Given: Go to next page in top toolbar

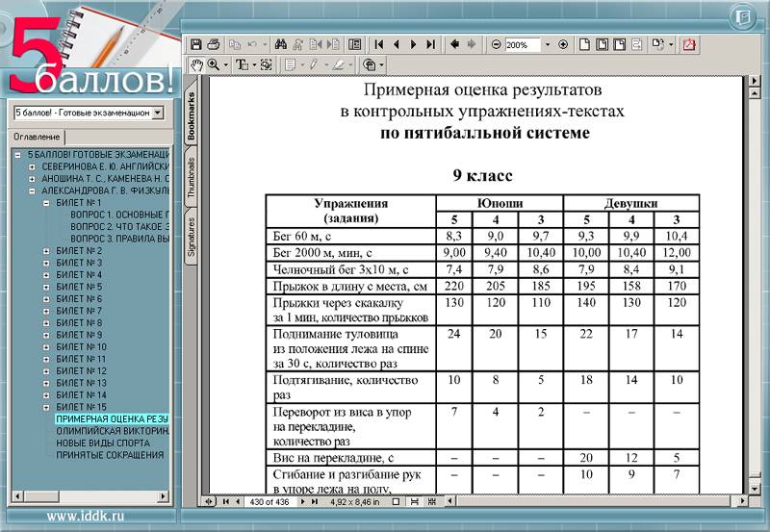Looking at the screenshot, I should pyautogui.click(x=414, y=44).
